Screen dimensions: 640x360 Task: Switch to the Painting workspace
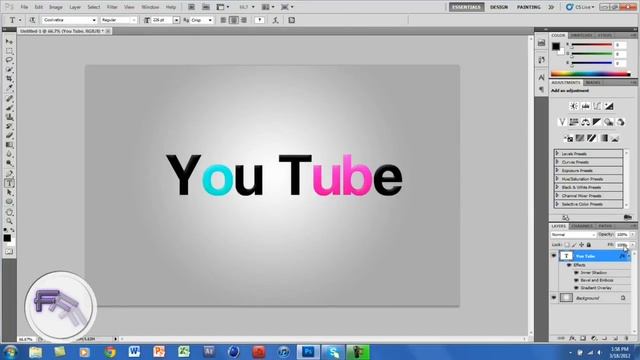click(529, 7)
